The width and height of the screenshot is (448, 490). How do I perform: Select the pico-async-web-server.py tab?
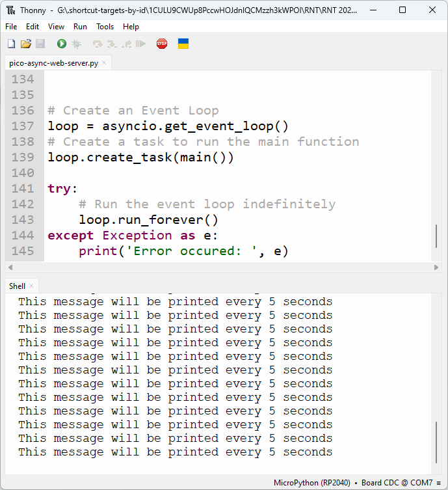[53, 63]
